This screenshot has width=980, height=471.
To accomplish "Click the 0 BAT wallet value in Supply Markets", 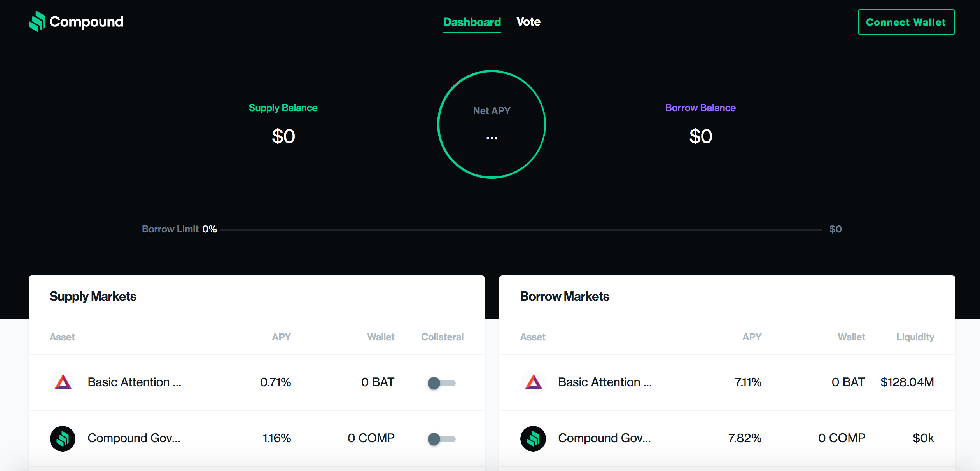I will (378, 382).
